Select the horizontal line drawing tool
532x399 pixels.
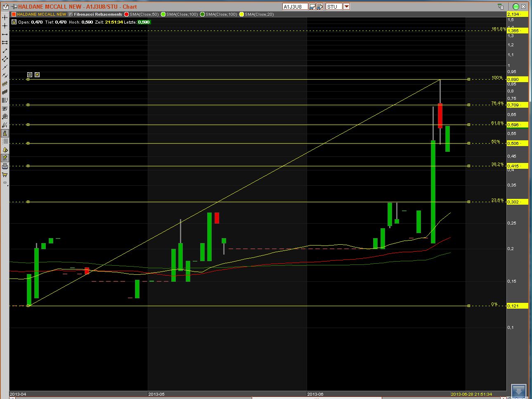click(x=5, y=34)
